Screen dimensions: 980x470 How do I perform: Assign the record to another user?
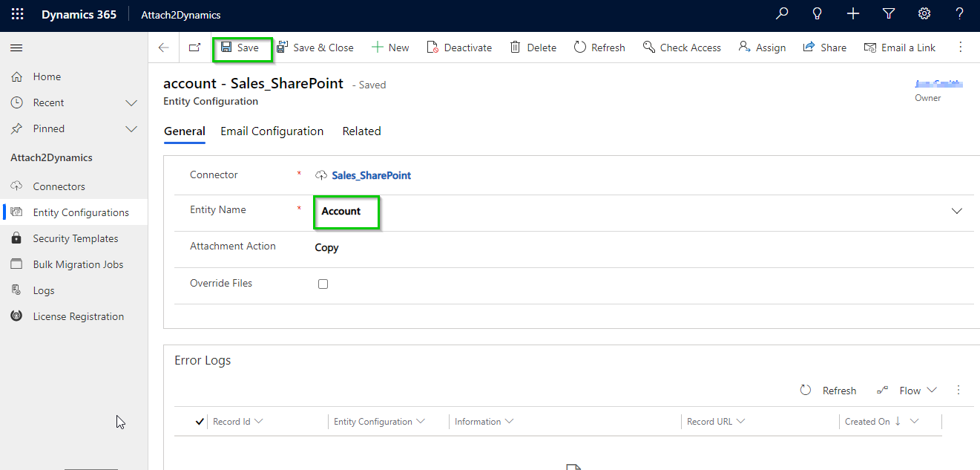[762, 48]
